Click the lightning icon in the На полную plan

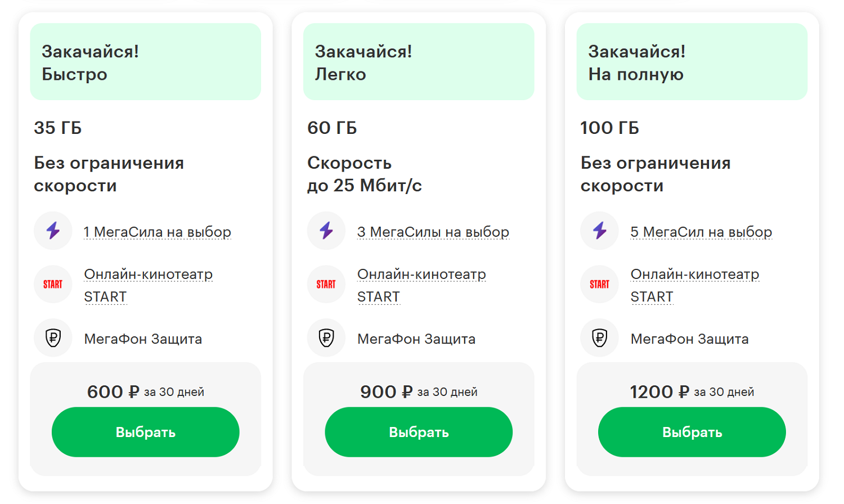tap(600, 231)
